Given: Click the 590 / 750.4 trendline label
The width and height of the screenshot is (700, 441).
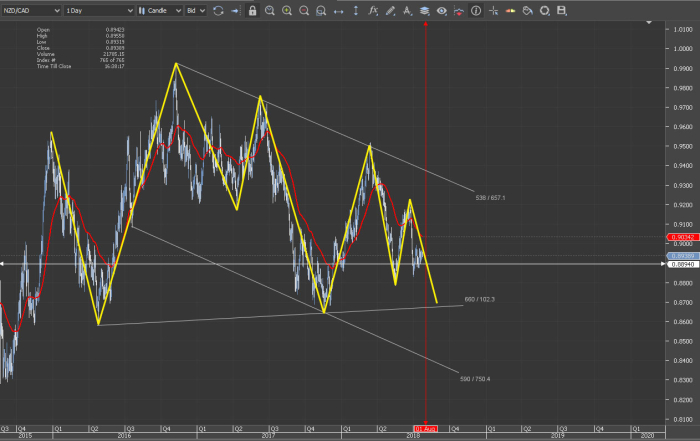Looking at the screenshot, I should (x=475, y=379).
